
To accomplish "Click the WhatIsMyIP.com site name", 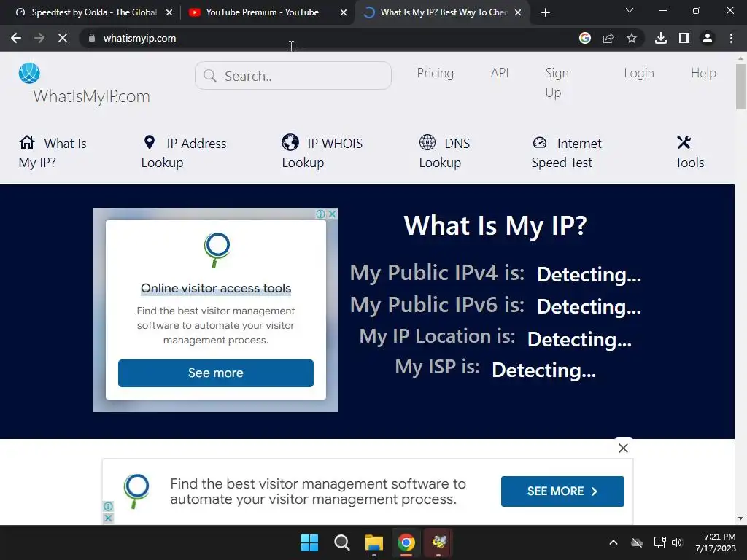I will (91, 97).
